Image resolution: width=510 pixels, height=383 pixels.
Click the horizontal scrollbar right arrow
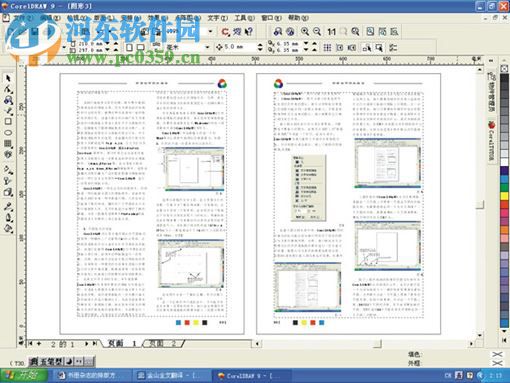[471, 344]
